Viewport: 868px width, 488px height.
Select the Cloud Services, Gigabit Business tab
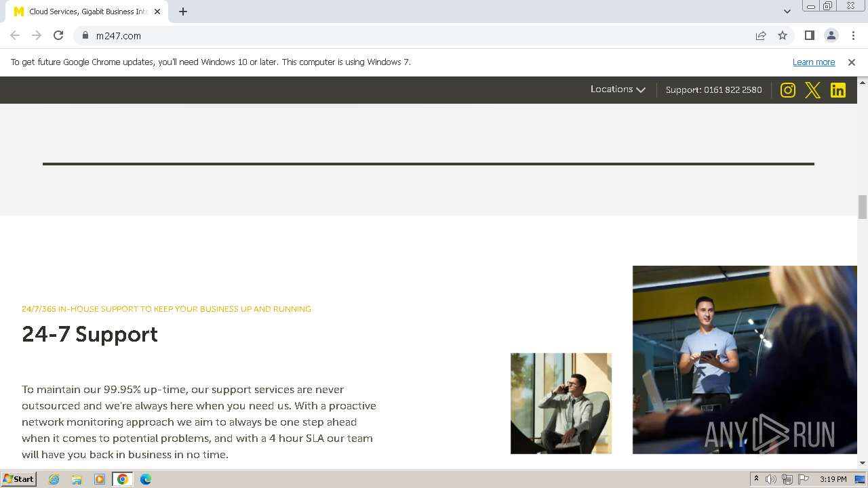click(x=87, y=12)
